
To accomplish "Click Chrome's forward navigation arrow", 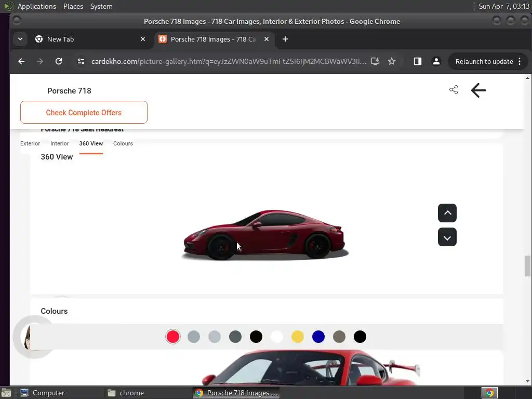I will point(39,61).
